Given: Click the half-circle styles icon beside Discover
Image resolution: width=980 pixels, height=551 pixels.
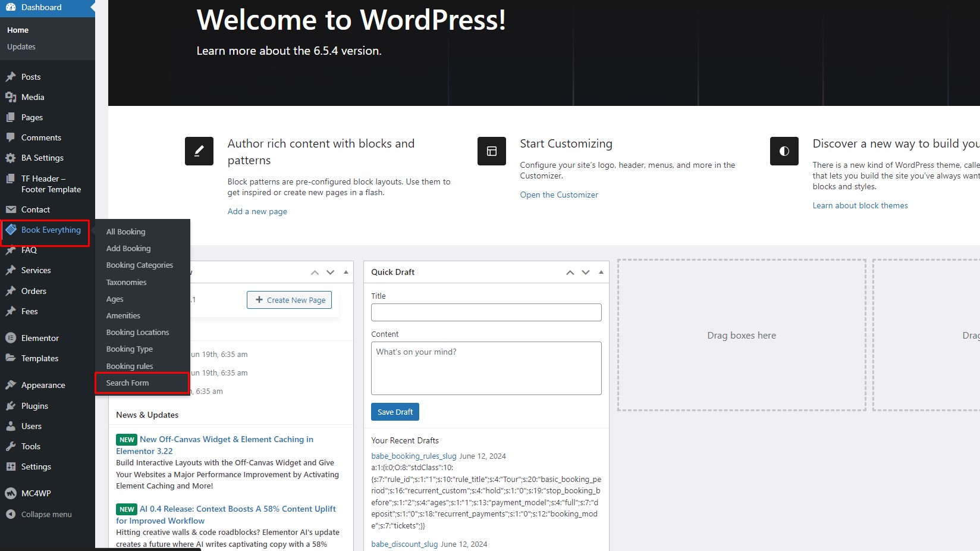Looking at the screenshot, I should 784,151.
